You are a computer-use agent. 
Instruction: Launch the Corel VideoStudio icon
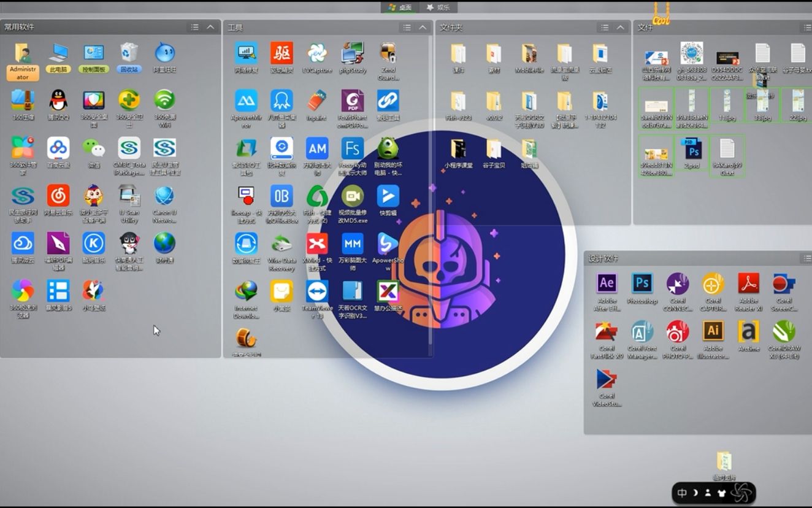pyautogui.click(x=607, y=379)
